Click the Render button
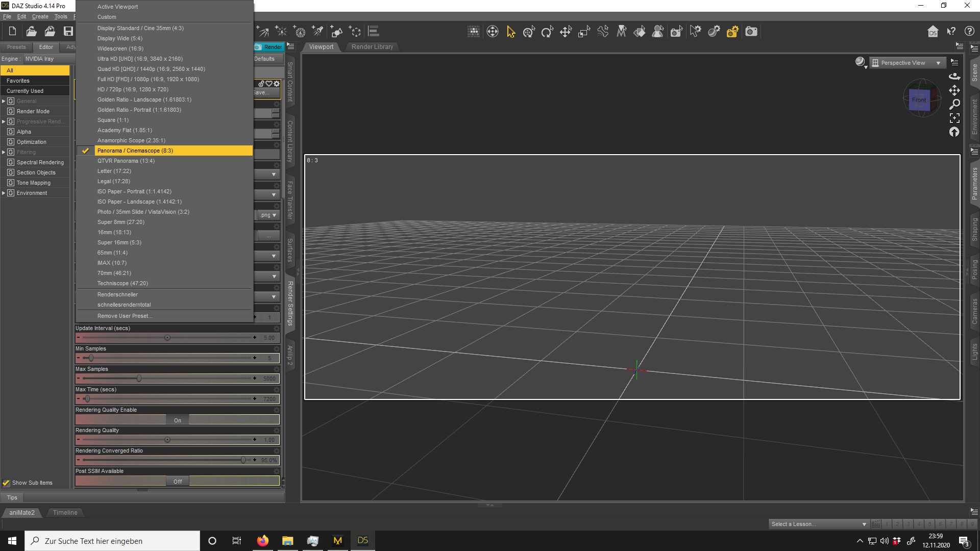Image resolution: width=980 pixels, height=551 pixels. click(x=269, y=47)
